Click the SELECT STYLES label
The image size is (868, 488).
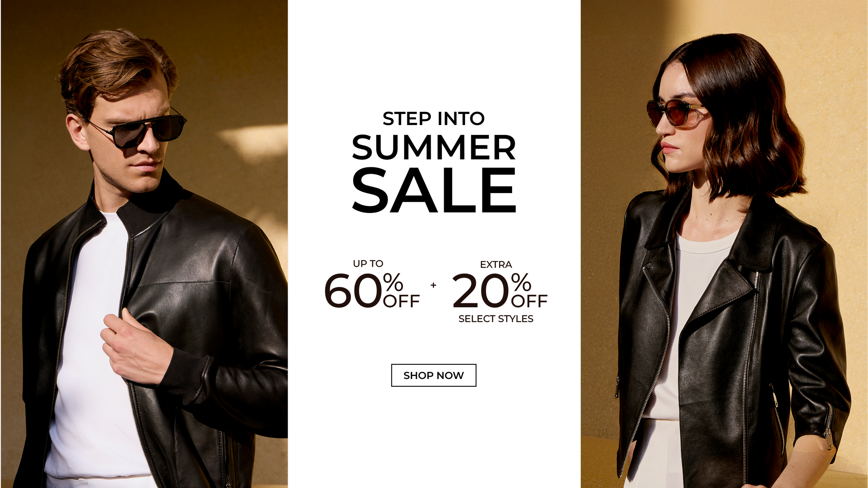click(x=496, y=319)
